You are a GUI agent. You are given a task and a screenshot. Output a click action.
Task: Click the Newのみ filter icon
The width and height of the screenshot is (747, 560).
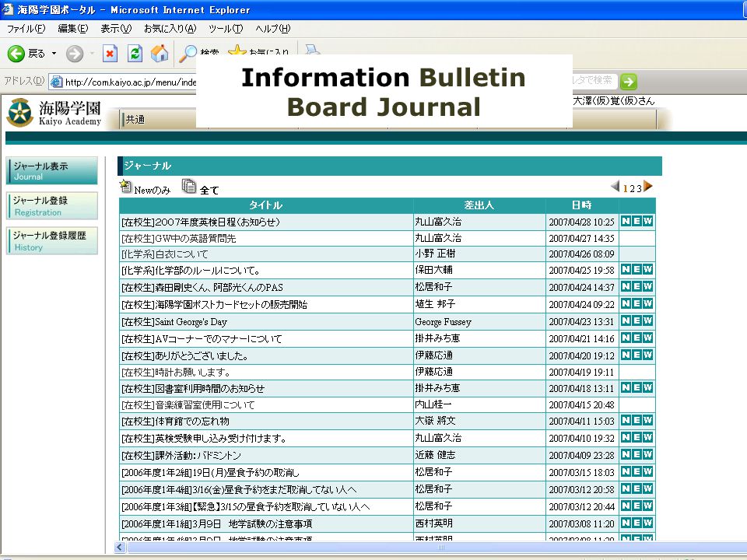126,186
